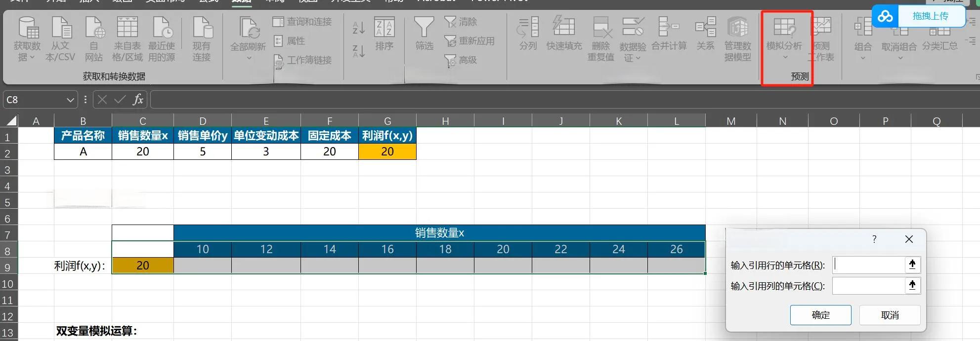This screenshot has width=980, height=341.
Task: Sort ascending with the A-Z icon
Action: pyautogui.click(x=358, y=28)
